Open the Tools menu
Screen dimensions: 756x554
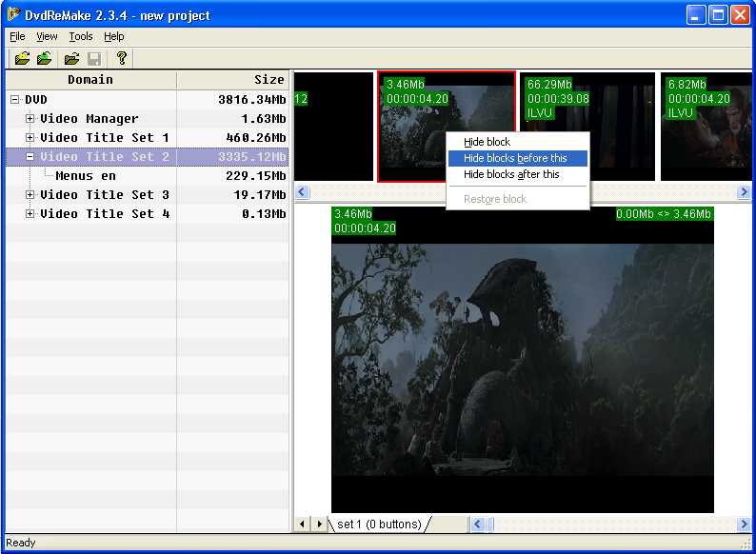click(81, 36)
